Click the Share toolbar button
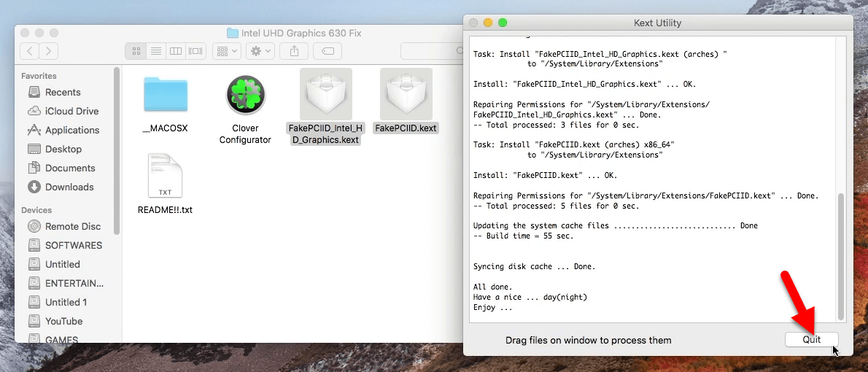The image size is (868, 372). click(295, 51)
